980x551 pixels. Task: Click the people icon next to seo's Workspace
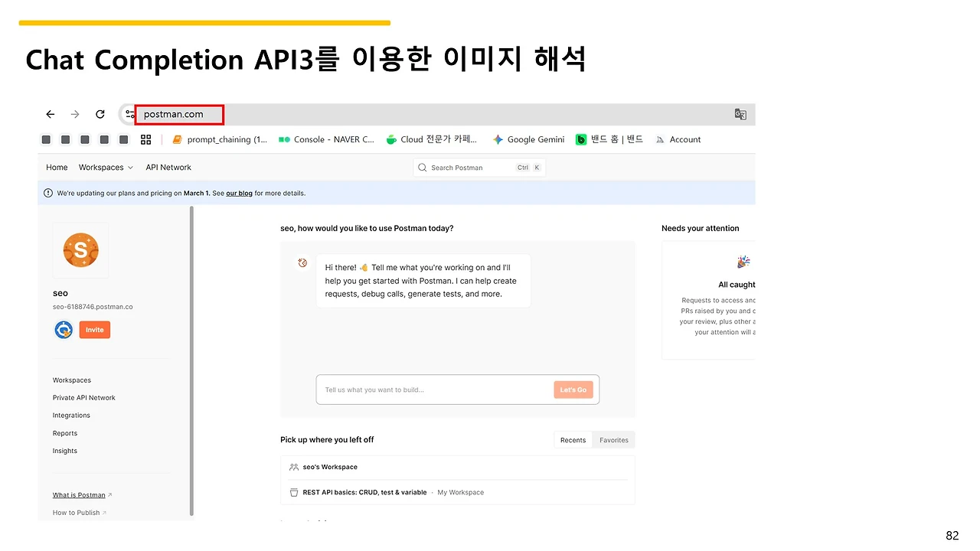tap(294, 467)
